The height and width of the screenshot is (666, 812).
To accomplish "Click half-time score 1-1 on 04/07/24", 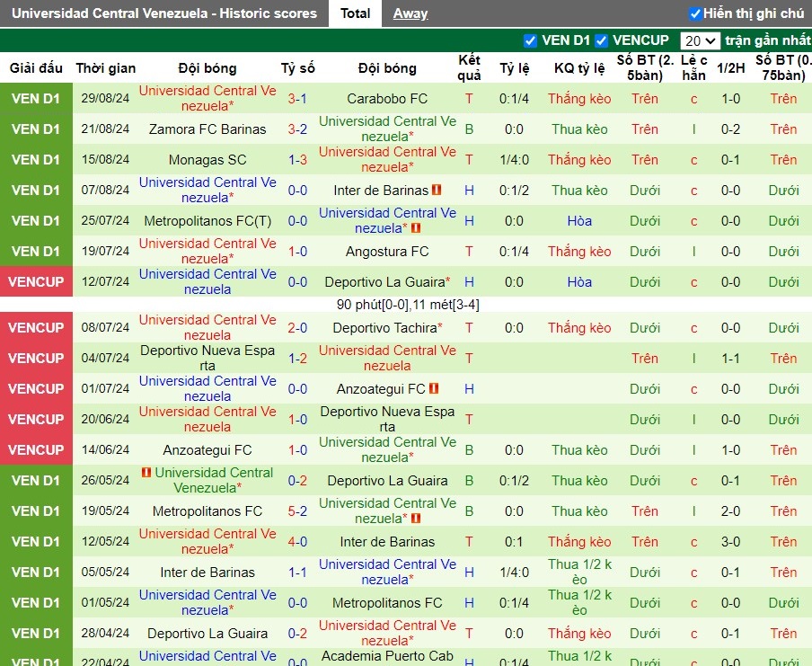I will coord(730,358).
